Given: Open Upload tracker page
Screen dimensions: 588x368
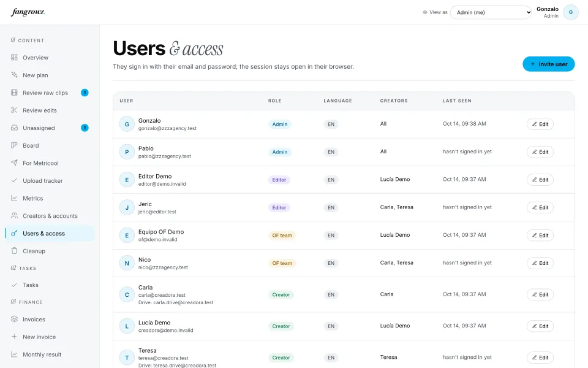Looking at the screenshot, I should (x=50, y=180).
